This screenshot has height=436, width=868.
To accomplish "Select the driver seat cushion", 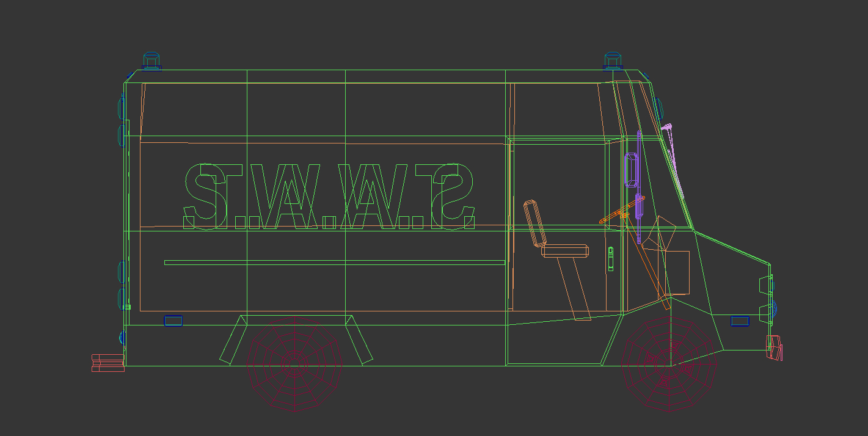I will (566, 250).
